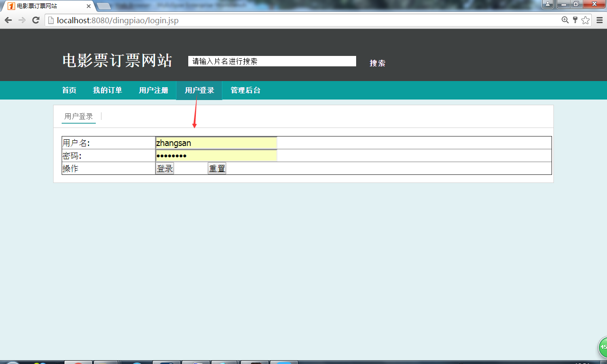The height and width of the screenshot is (364, 607).
Task: Click the browser back arrow
Action: pyautogui.click(x=8, y=20)
